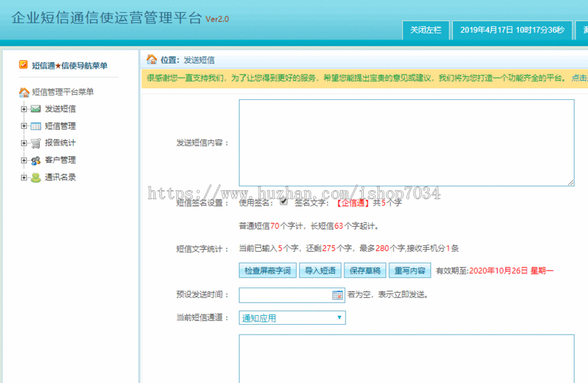Click the envelope icon beside 发送短信

pyautogui.click(x=36, y=109)
